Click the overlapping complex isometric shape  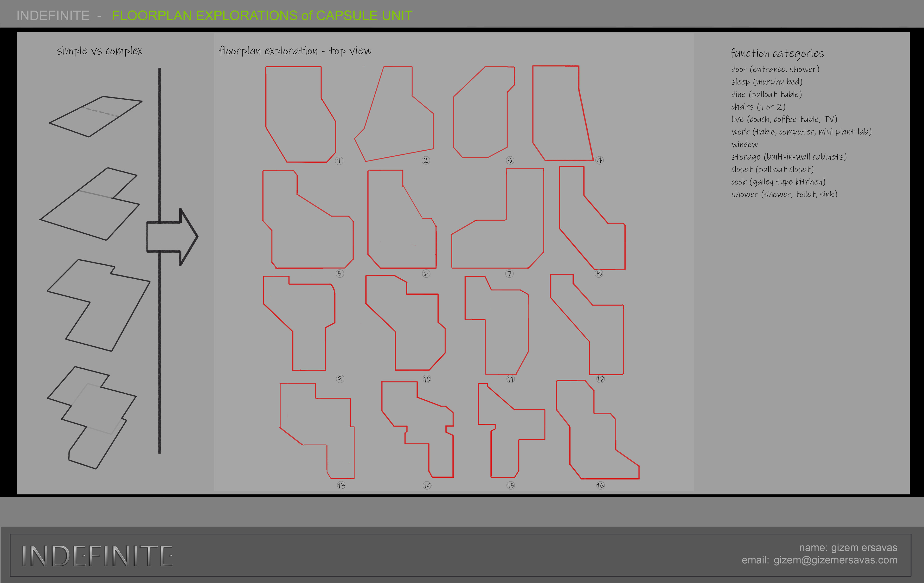pyautogui.click(x=92, y=417)
